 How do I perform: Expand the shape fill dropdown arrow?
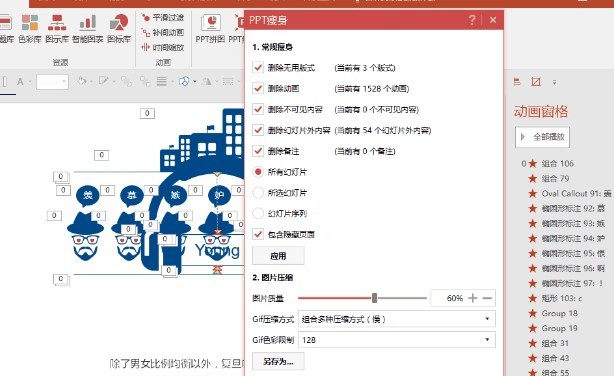[91, 81]
